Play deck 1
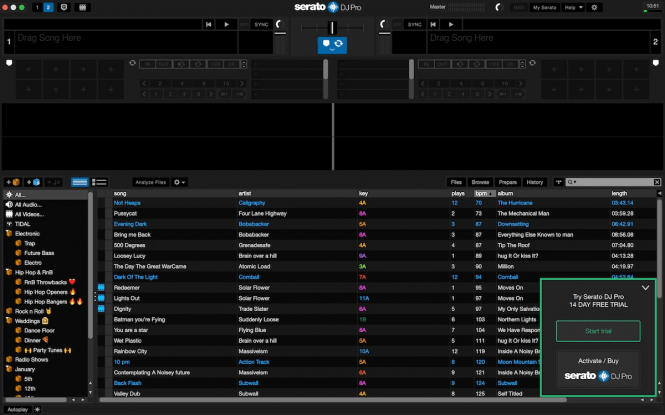This screenshot has width=665, height=415. pyautogui.click(x=226, y=25)
